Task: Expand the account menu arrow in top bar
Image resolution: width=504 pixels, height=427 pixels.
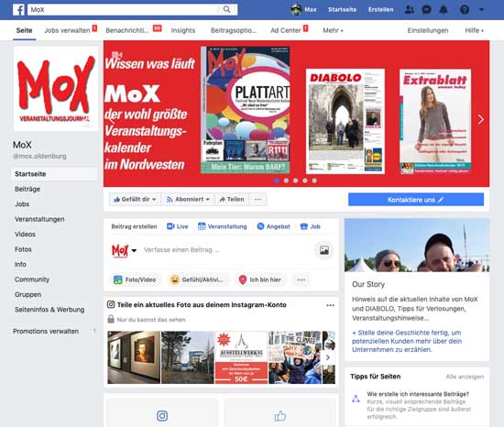Action: click(x=481, y=10)
